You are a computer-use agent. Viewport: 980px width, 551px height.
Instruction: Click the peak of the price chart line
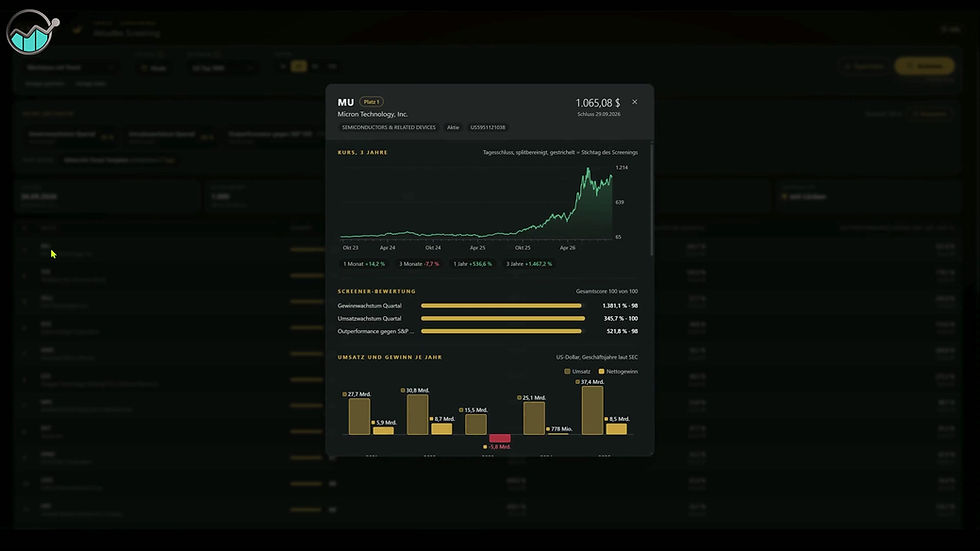[x=588, y=169]
